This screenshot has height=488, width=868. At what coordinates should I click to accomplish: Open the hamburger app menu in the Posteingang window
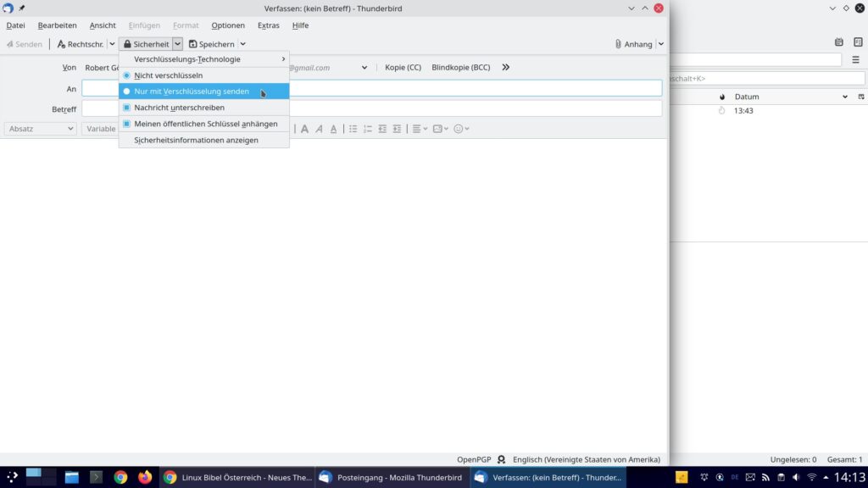856,60
